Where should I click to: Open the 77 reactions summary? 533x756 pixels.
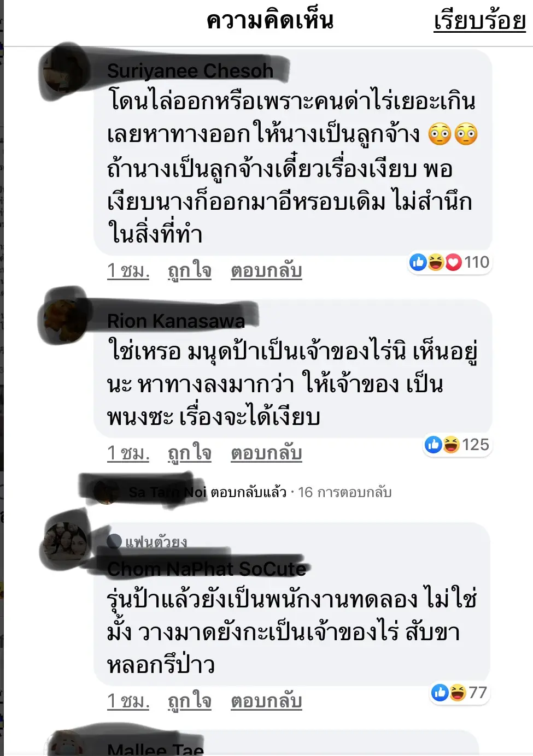(x=460, y=693)
